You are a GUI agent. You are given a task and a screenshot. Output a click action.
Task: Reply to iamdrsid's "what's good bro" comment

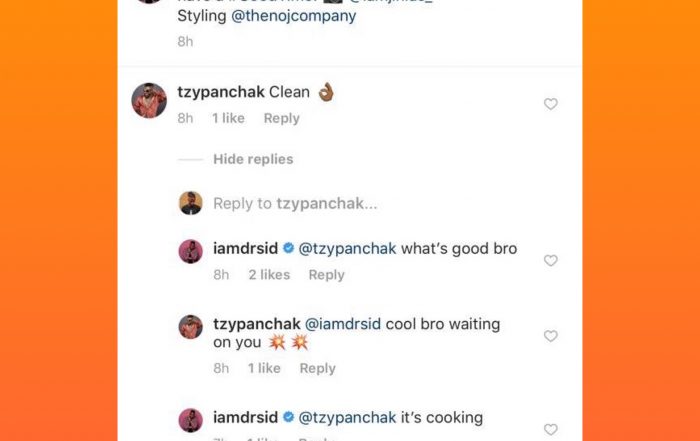point(326,275)
